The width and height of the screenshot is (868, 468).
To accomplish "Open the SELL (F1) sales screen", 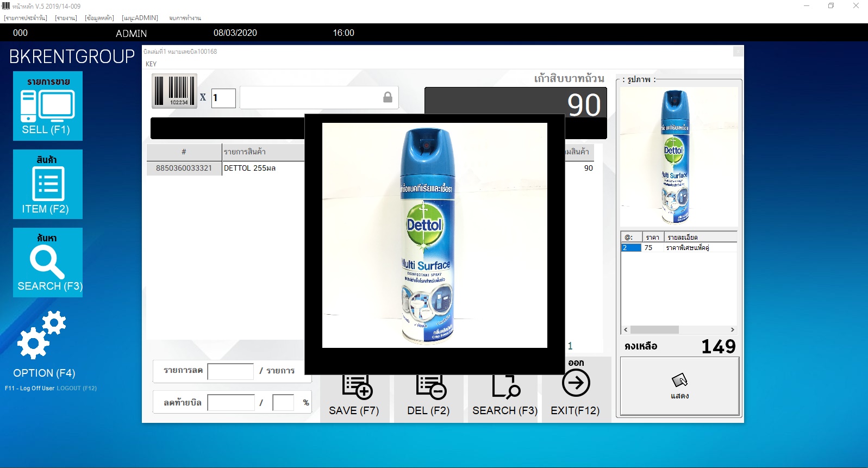I will (48, 106).
